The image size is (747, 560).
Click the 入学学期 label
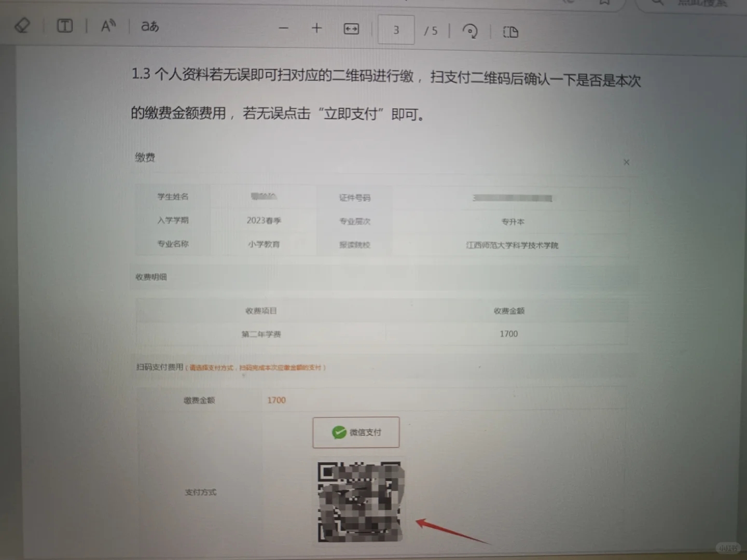point(173,220)
